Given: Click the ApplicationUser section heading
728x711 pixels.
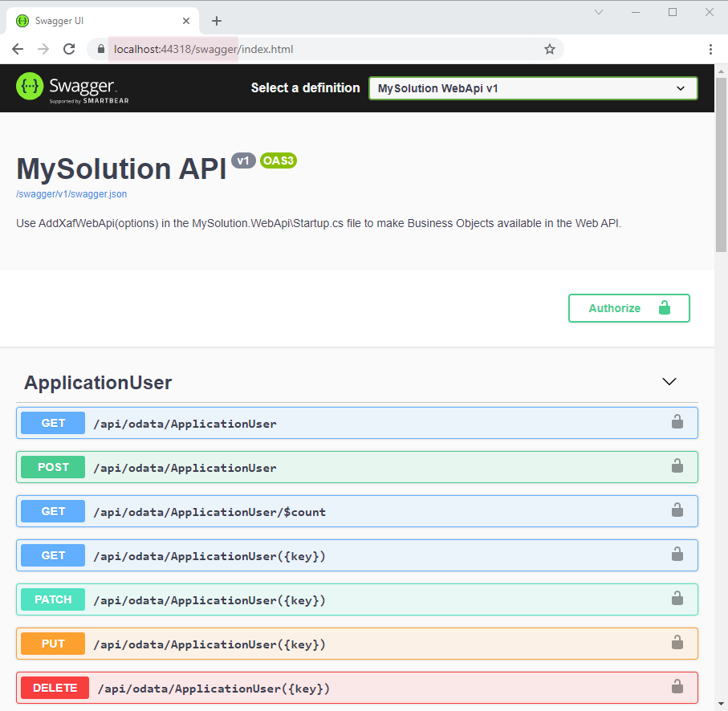Looking at the screenshot, I should [x=98, y=383].
